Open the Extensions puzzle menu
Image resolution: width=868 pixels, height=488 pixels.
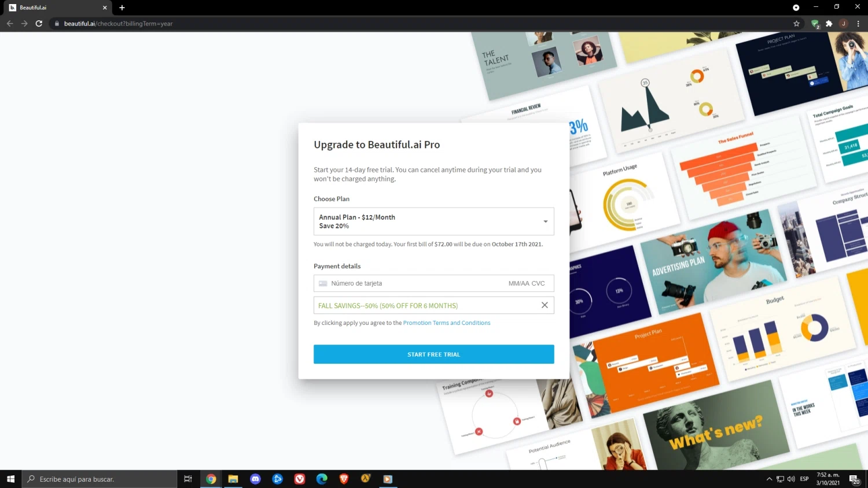coord(829,24)
